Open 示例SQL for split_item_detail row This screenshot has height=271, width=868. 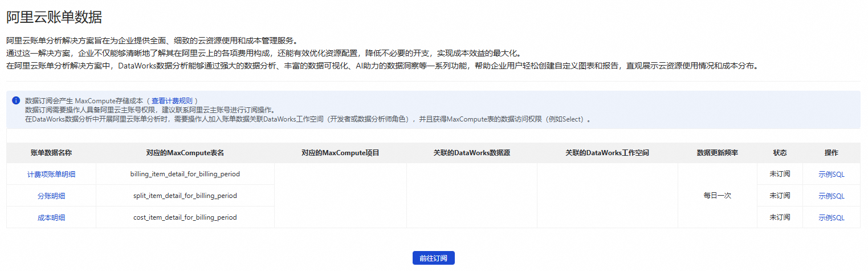832,196
